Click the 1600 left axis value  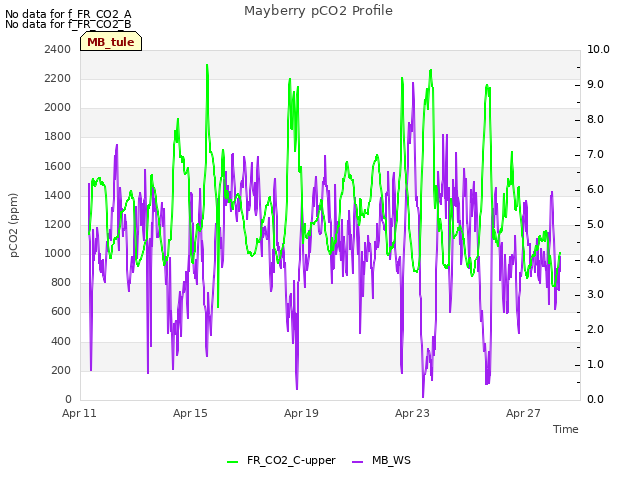point(58,166)
